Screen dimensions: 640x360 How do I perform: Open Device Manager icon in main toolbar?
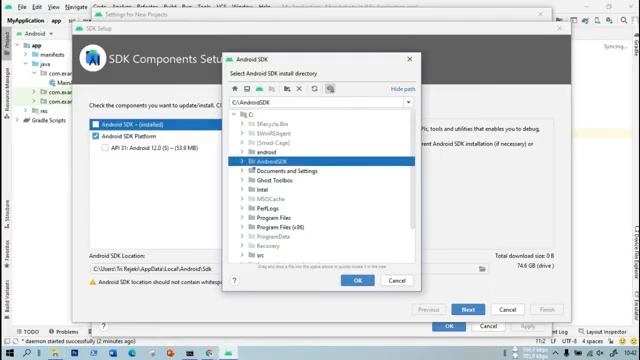click(x=597, y=20)
